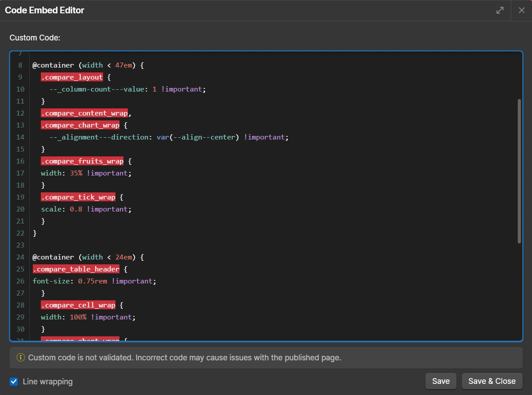Viewport: 532px width, 395px height.
Task: Click the .compare_fruits_wrap selector
Action: (x=83, y=161)
